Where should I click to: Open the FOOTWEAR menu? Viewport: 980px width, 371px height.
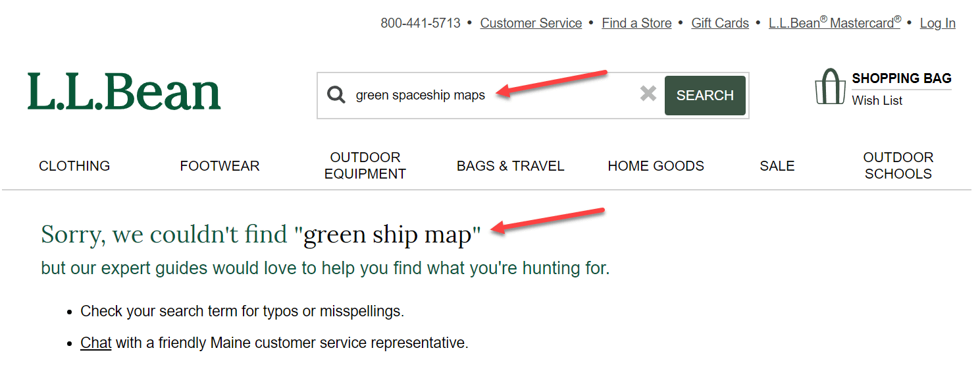[220, 166]
